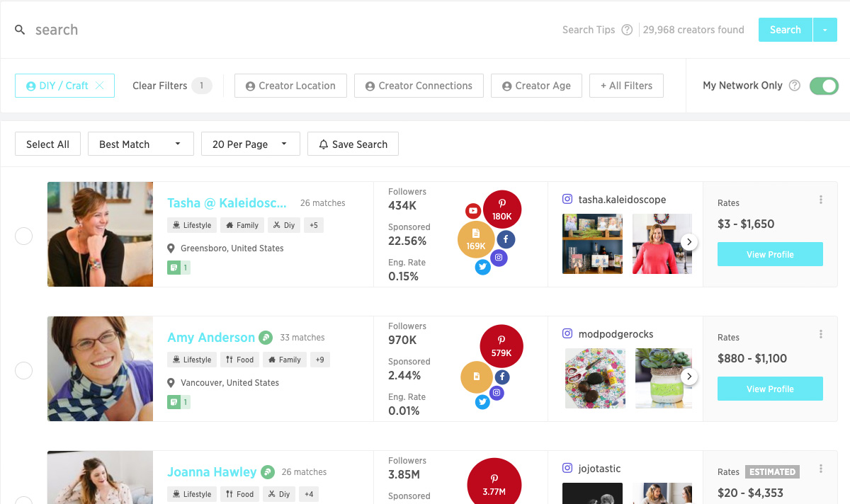Open tasha.kaleidoscope red sweater photo
Viewport: 850px width, 504px height.
click(662, 244)
